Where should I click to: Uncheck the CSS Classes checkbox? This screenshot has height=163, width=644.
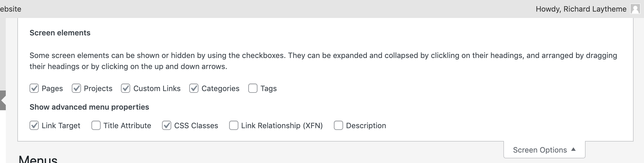[167, 125]
